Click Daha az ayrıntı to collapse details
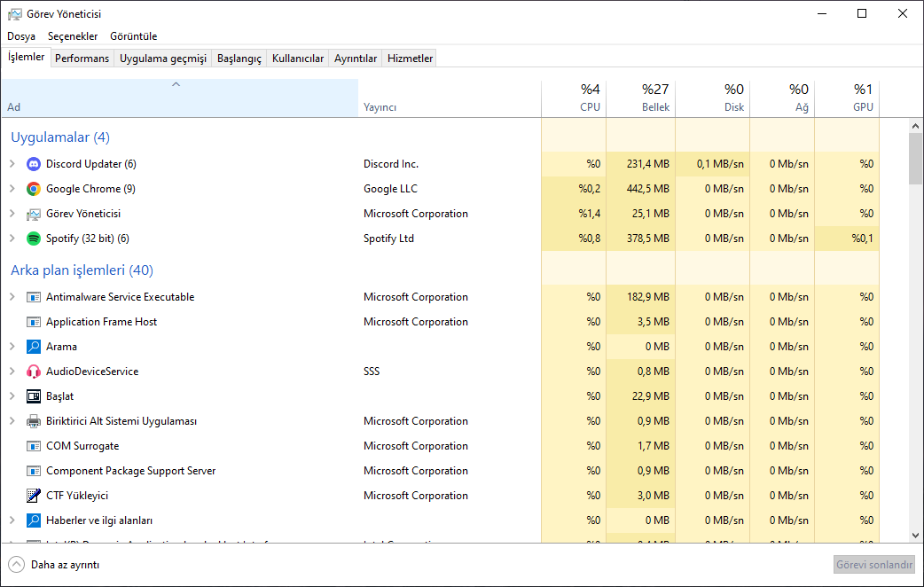The height and width of the screenshot is (587, 924). click(x=65, y=565)
